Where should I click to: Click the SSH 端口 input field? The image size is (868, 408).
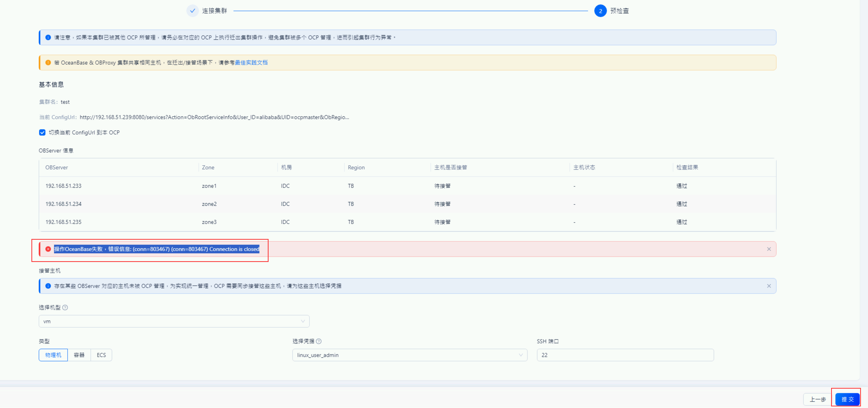coord(625,355)
